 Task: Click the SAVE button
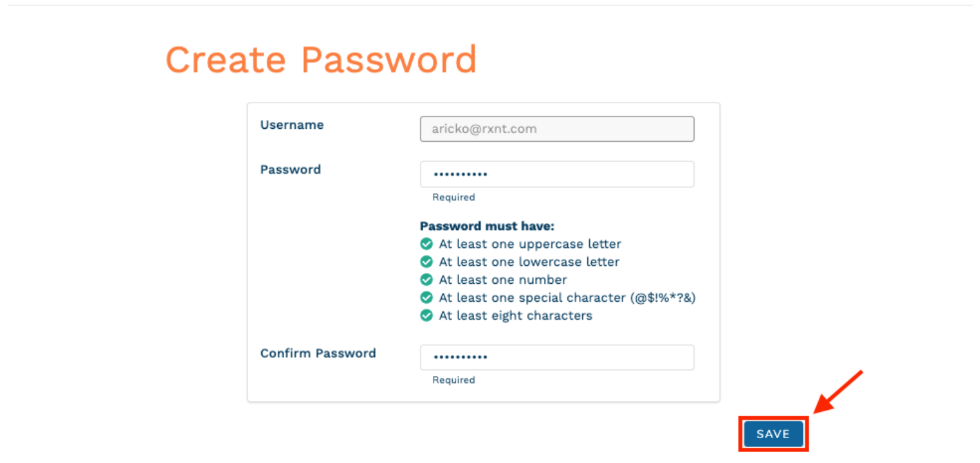pos(773,434)
